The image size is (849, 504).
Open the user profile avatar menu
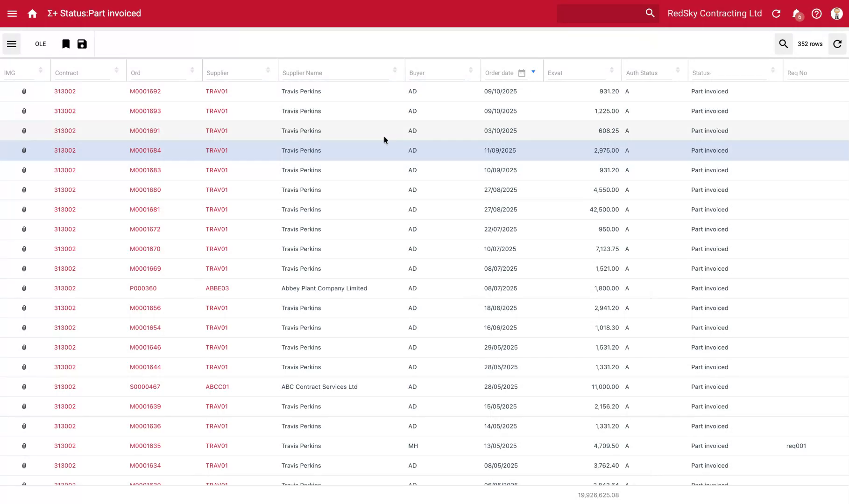[836, 13]
